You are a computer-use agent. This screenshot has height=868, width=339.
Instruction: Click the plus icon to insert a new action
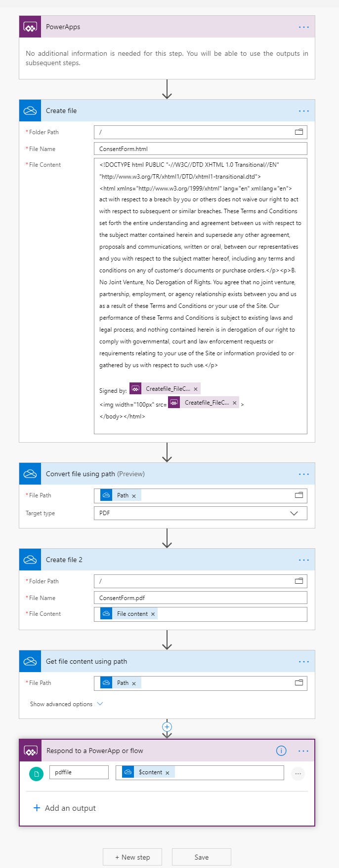pos(167,726)
